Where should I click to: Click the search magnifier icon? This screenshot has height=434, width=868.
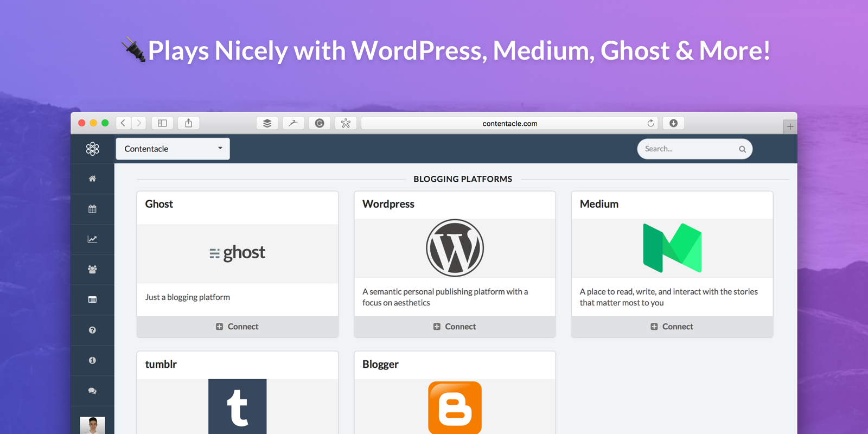742,149
